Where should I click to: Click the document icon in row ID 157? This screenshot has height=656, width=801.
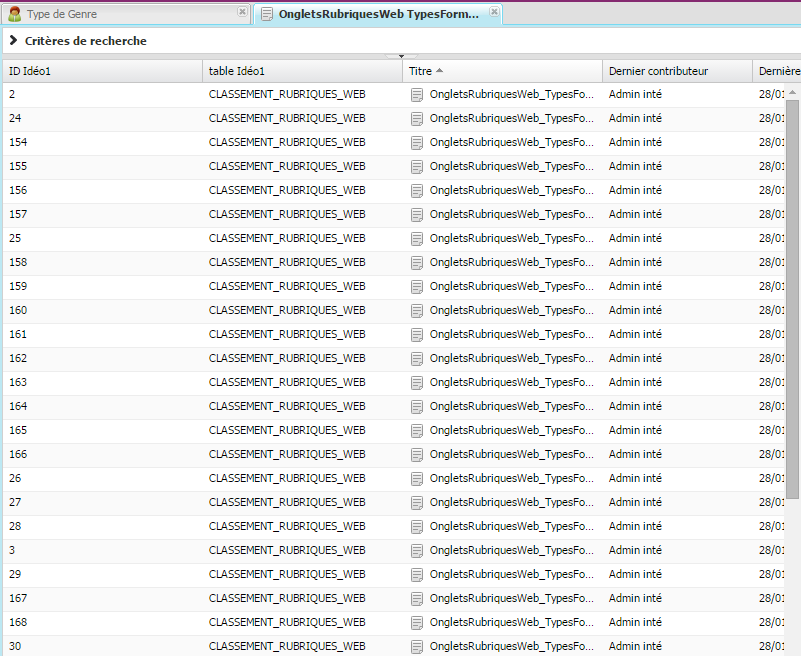click(417, 215)
